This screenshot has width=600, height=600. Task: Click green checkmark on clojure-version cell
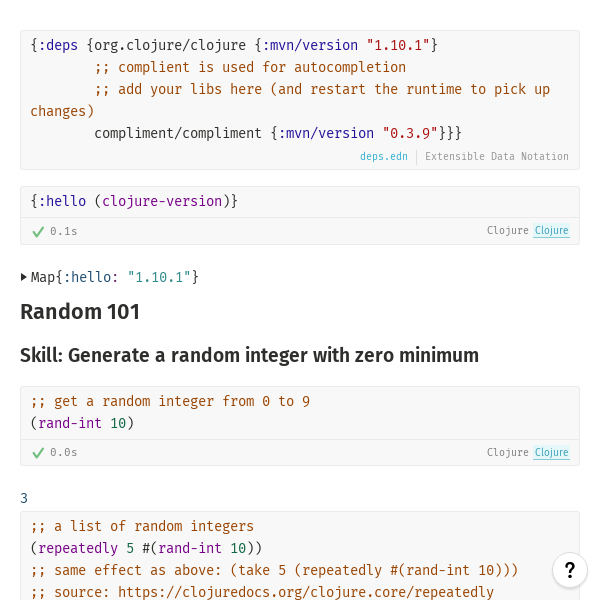pos(38,231)
